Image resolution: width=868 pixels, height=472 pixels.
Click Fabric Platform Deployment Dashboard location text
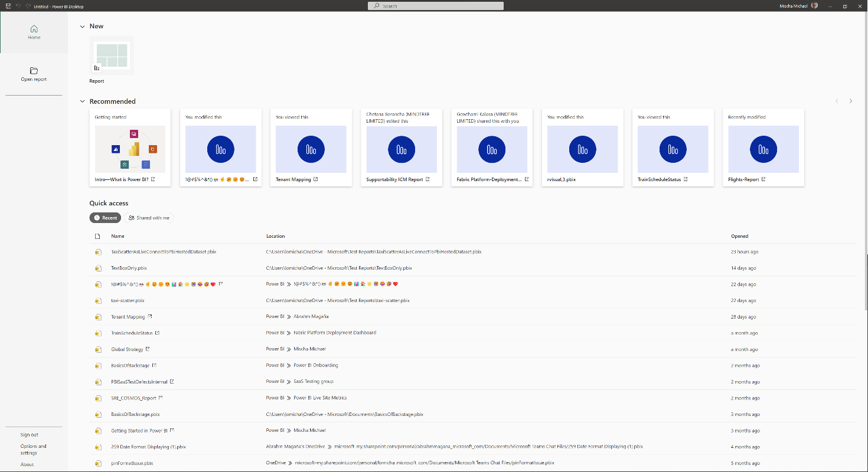335,333
